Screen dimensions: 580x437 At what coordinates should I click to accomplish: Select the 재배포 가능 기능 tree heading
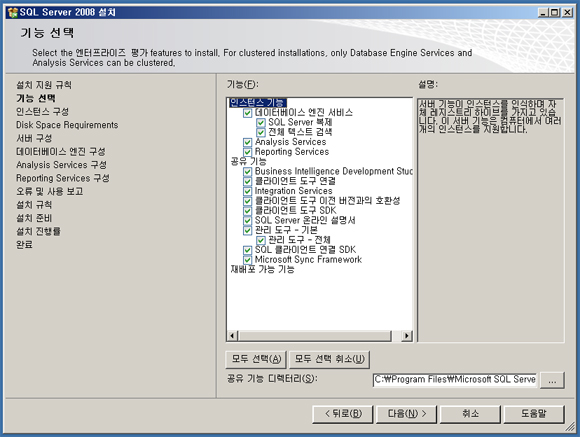pyautogui.click(x=262, y=269)
